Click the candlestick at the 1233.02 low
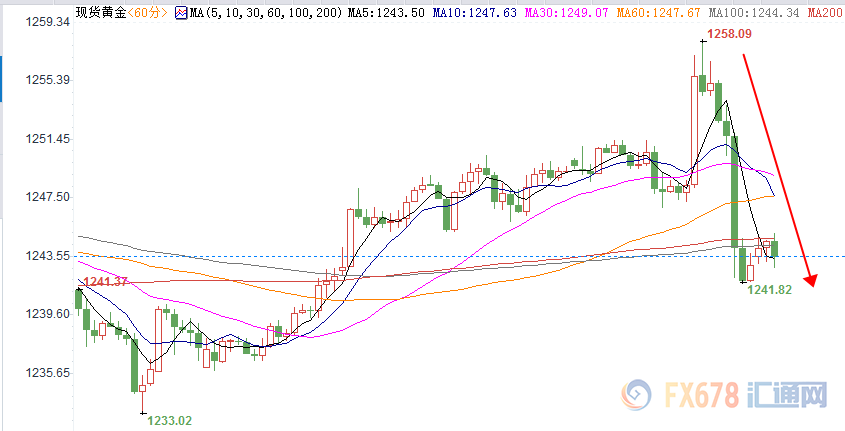This screenshot has height=431, width=845. 143,394
